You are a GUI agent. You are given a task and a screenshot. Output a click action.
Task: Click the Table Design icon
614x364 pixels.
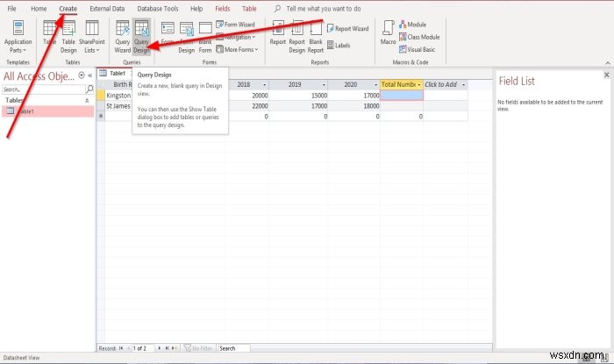pyautogui.click(x=68, y=37)
